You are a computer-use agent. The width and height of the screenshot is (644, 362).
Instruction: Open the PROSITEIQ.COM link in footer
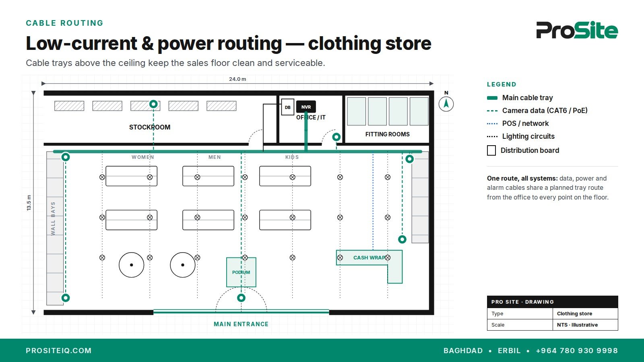[59, 351]
